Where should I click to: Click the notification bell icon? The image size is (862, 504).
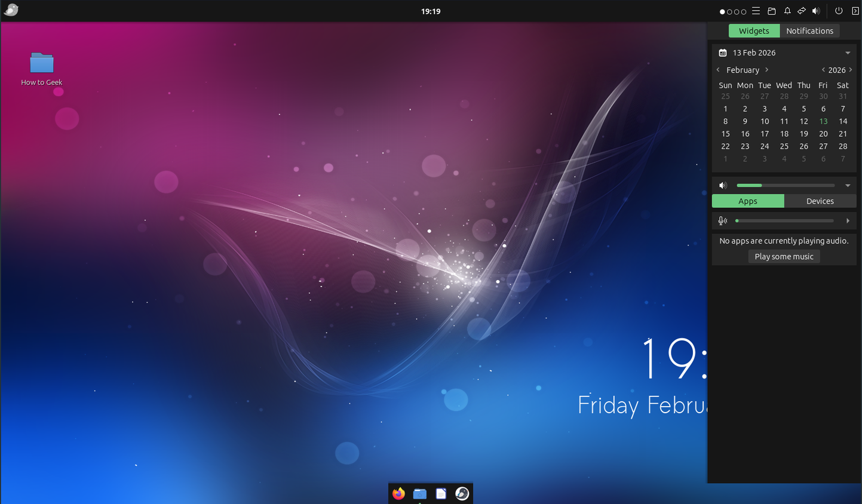click(787, 11)
